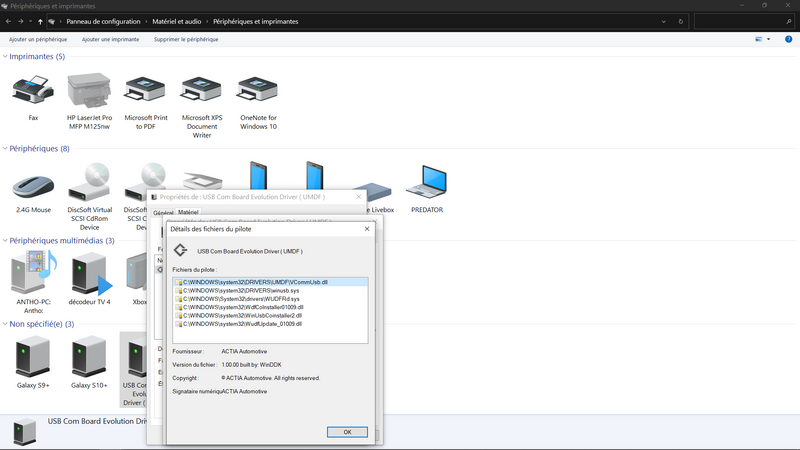800x450 pixels.
Task: Open the recent locations dropdown arrow
Action: click(x=31, y=21)
